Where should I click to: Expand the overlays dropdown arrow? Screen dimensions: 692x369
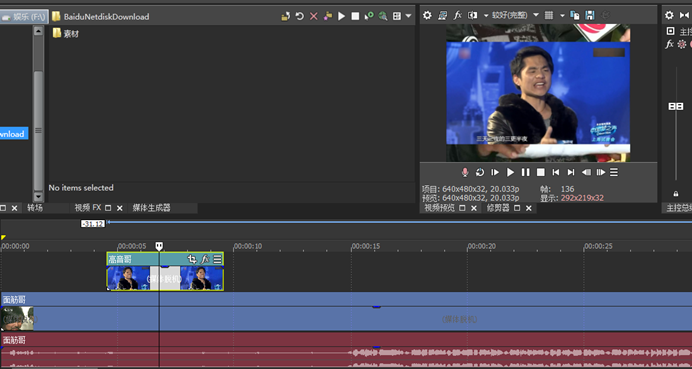click(x=562, y=15)
